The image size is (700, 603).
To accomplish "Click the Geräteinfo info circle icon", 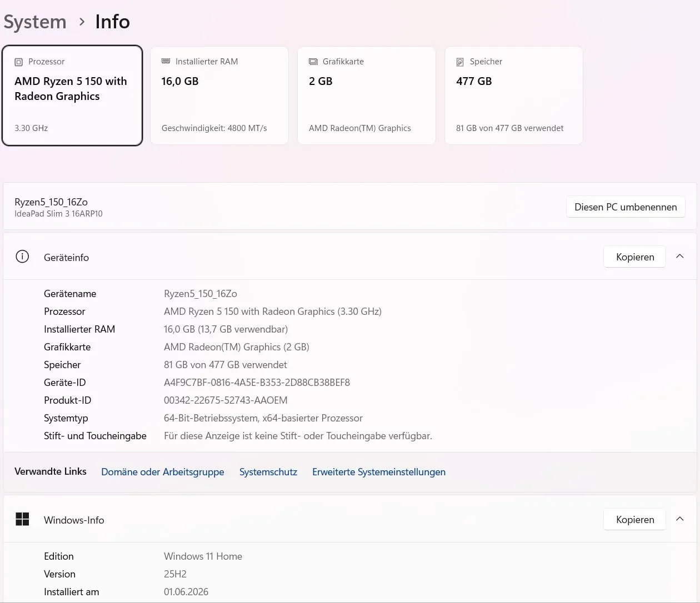I will (x=22, y=257).
